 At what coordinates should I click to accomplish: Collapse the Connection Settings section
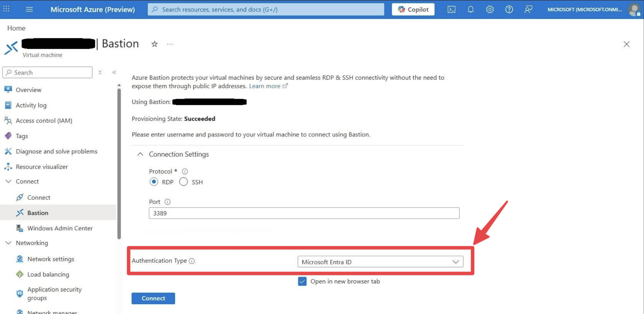(140, 154)
